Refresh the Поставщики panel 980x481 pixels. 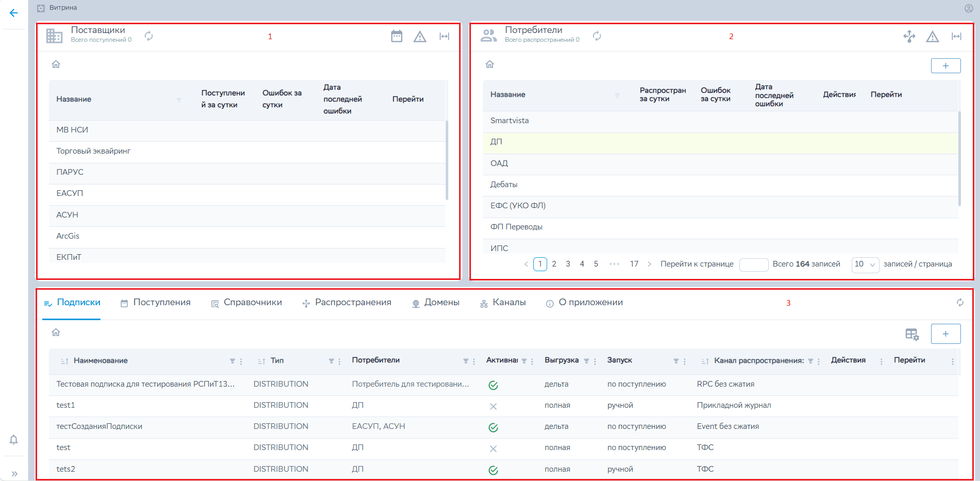148,36
